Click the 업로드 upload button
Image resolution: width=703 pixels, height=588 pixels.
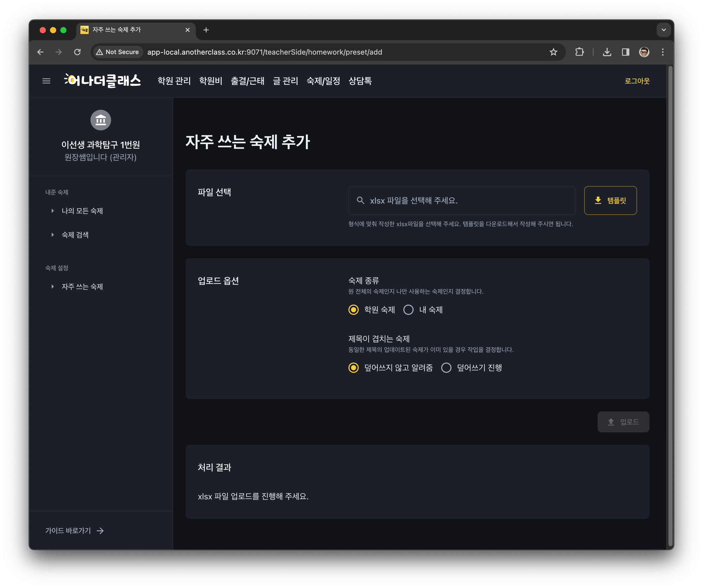click(x=623, y=422)
